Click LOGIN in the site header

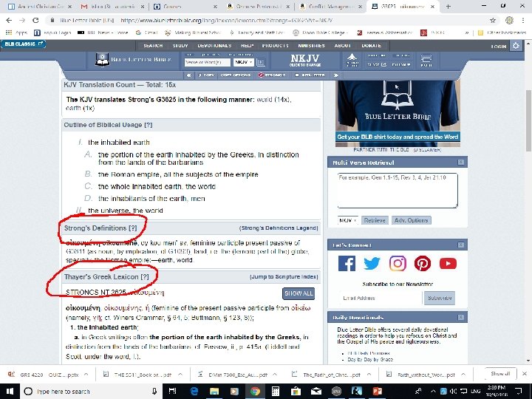click(499, 46)
